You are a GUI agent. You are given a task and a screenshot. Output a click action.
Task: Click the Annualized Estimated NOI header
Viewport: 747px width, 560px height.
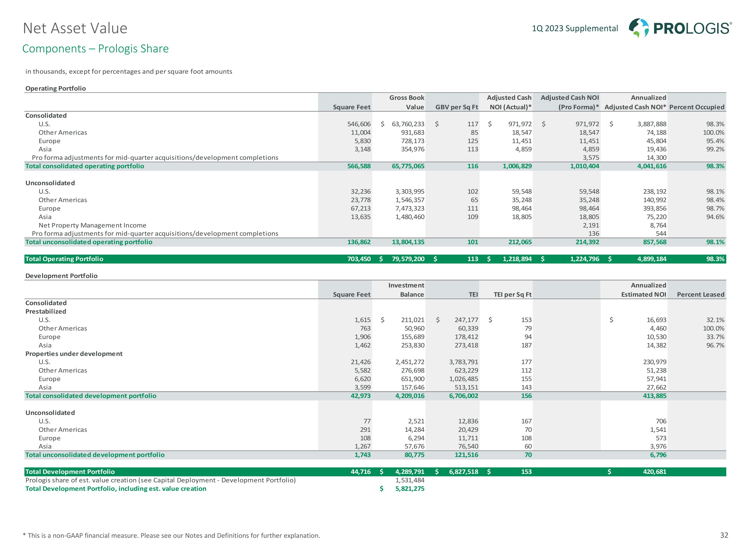644,290
